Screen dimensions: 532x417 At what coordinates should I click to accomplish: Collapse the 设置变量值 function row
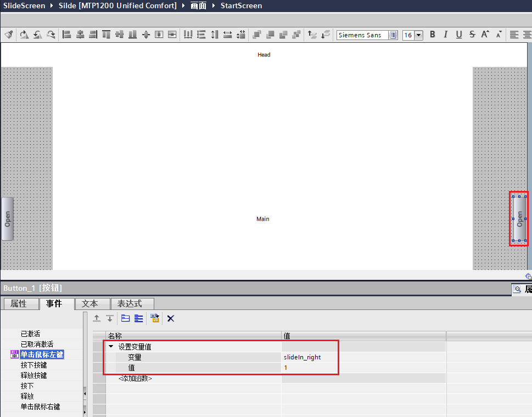pyautogui.click(x=111, y=347)
